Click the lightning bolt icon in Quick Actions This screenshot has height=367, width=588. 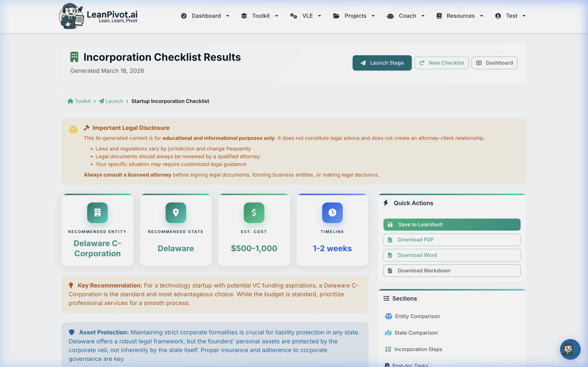tap(386, 203)
